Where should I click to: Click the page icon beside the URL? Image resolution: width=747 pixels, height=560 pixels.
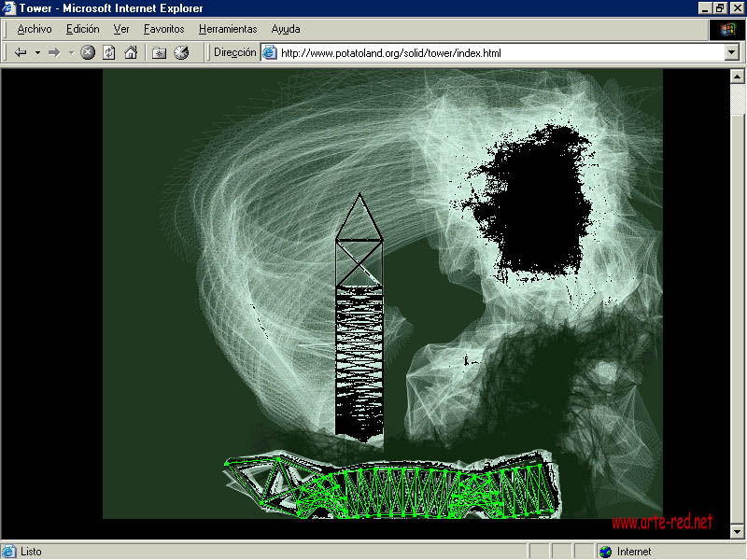pyautogui.click(x=270, y=53)
